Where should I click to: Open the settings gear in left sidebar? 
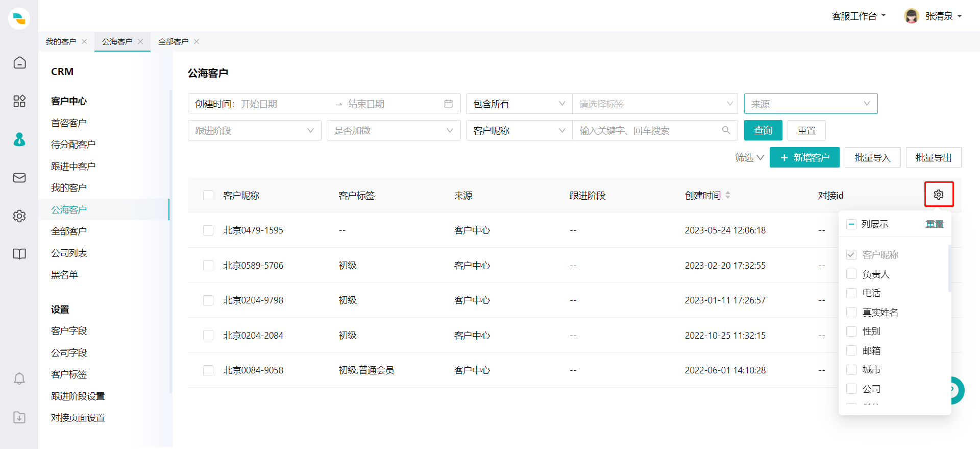point(19,216)
